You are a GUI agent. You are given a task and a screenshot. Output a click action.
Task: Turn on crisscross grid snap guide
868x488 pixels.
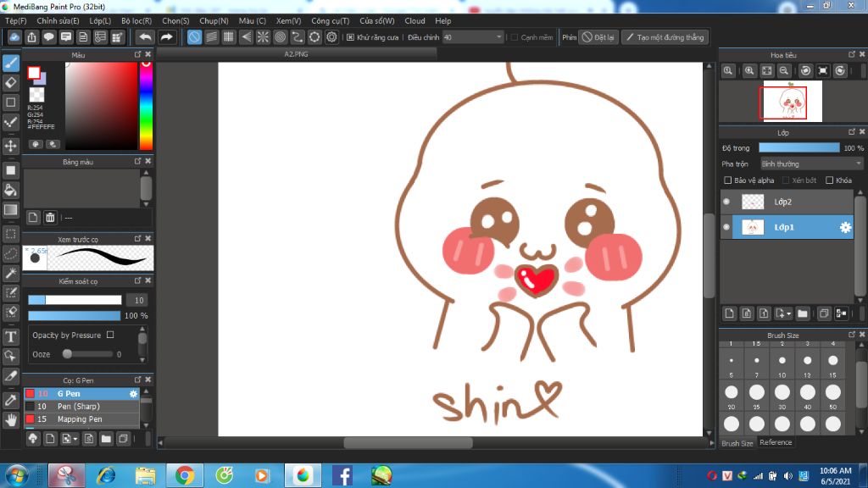point(229,37)
